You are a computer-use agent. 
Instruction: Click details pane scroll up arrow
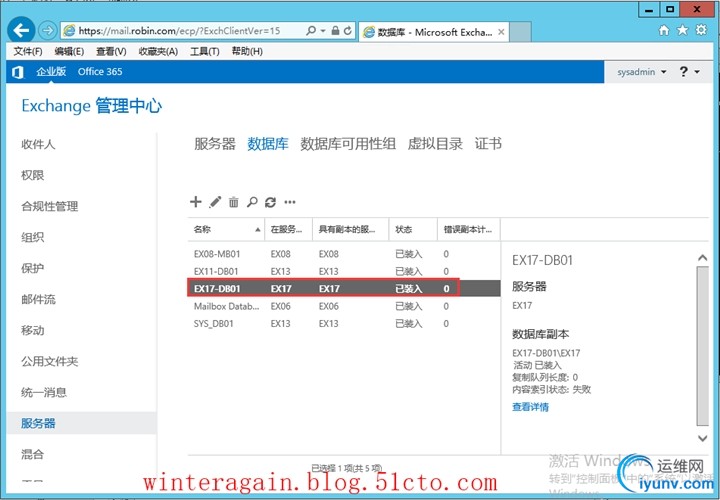[703, 258]
